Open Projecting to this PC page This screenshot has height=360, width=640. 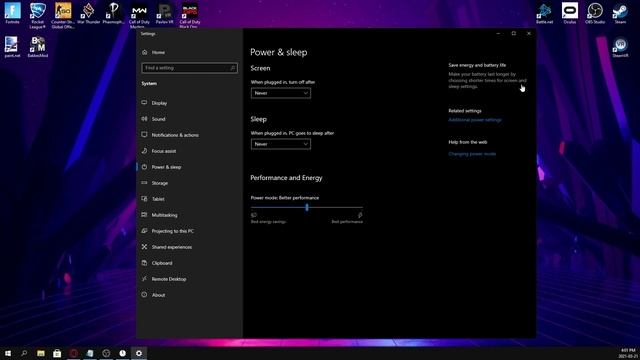pos(173,231)
